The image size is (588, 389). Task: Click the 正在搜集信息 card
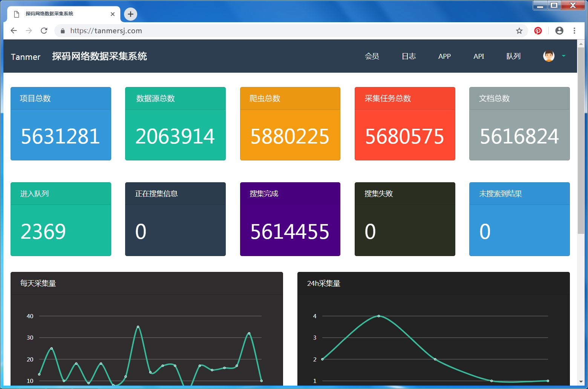175,219
